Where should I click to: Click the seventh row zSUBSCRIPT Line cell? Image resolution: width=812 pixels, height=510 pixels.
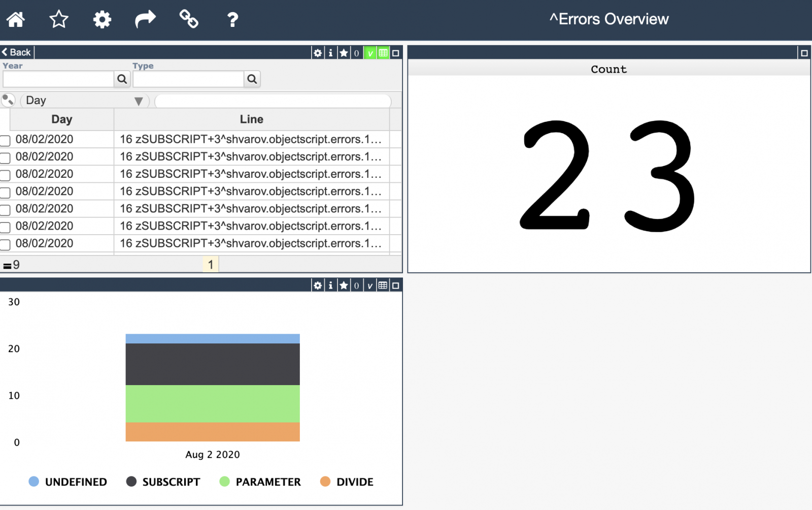click(x=252, y=243)
